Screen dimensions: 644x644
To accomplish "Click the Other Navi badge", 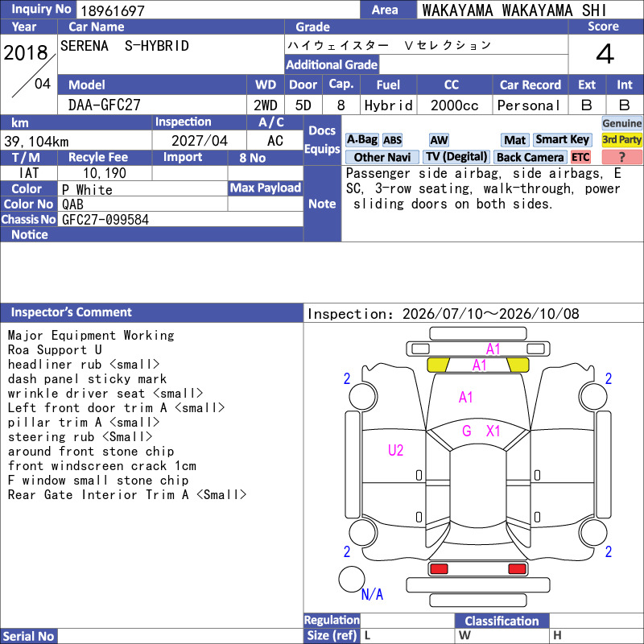I will pos(382,157).
